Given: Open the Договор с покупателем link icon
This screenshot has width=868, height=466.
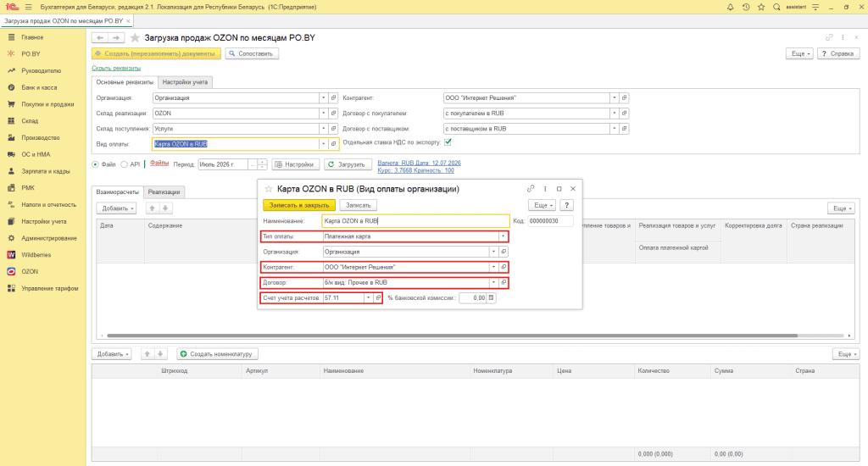Looking at the screenshot, I should 624,114.
